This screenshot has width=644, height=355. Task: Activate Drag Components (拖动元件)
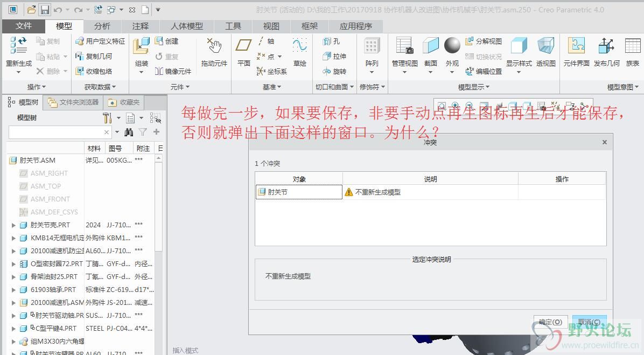click(x=214, y=51)
